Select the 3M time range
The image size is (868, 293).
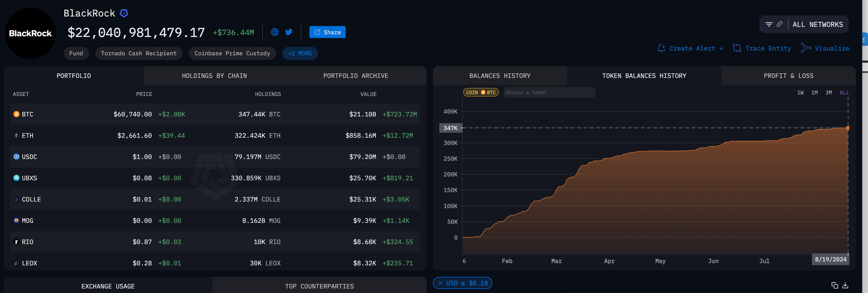point(829,92)
